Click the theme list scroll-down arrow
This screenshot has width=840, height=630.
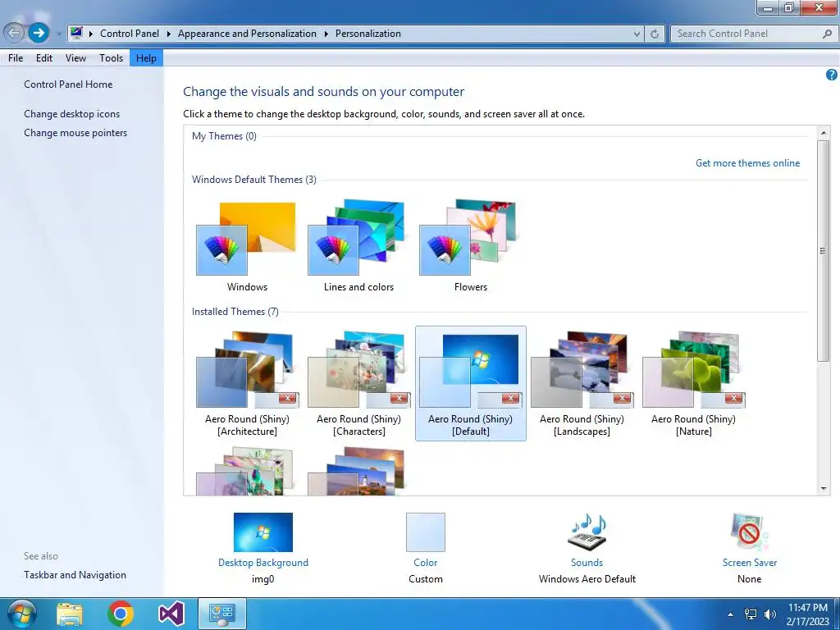824,489
